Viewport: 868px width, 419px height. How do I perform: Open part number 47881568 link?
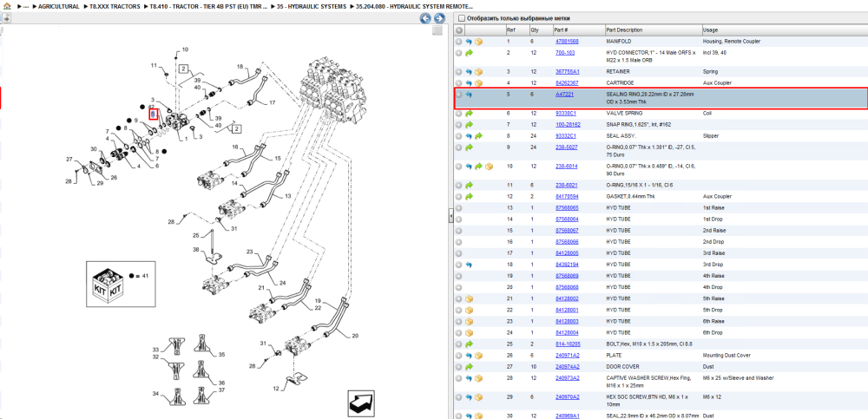(567, 42)
